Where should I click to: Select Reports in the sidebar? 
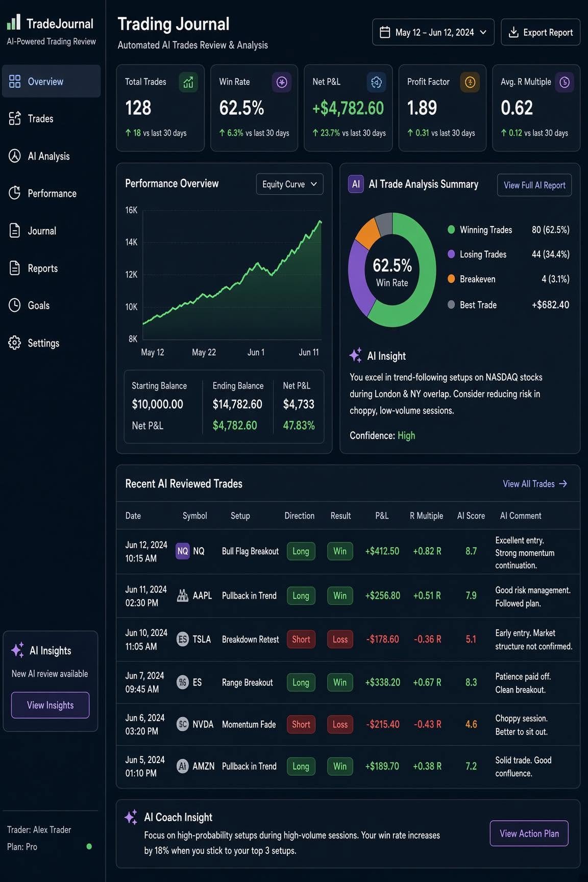[51, 268]
